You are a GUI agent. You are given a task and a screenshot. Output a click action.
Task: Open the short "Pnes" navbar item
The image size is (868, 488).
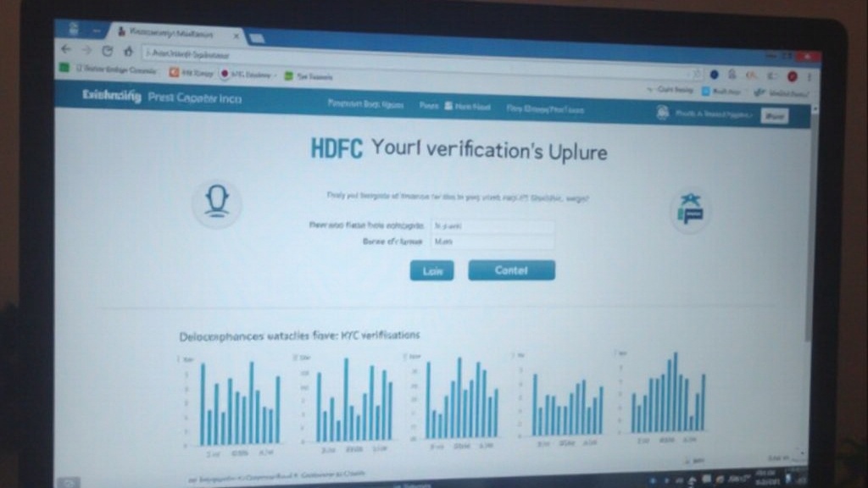pyautogui.click(x=428, y=105)
